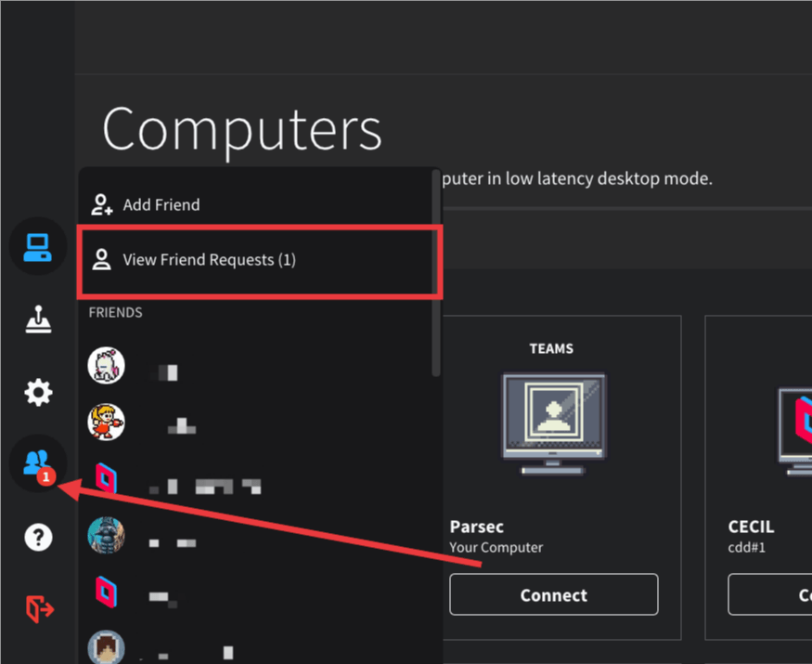Select friend with orange-haired girl avatar
Image resolution: width=812 pixels, height=664 pixels.
tap(106, 422)
